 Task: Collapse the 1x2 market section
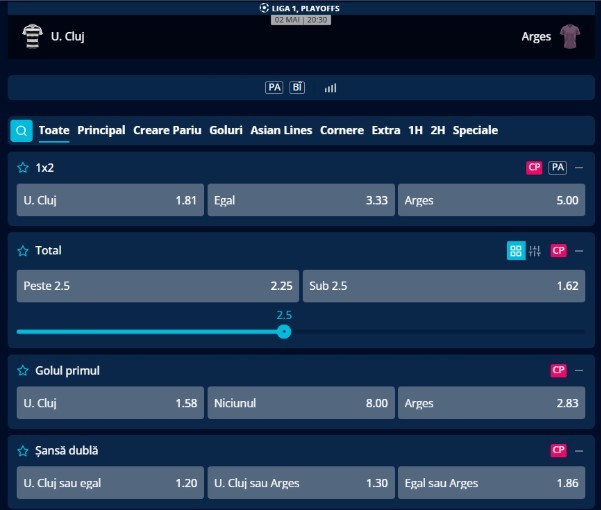(579, 168)
